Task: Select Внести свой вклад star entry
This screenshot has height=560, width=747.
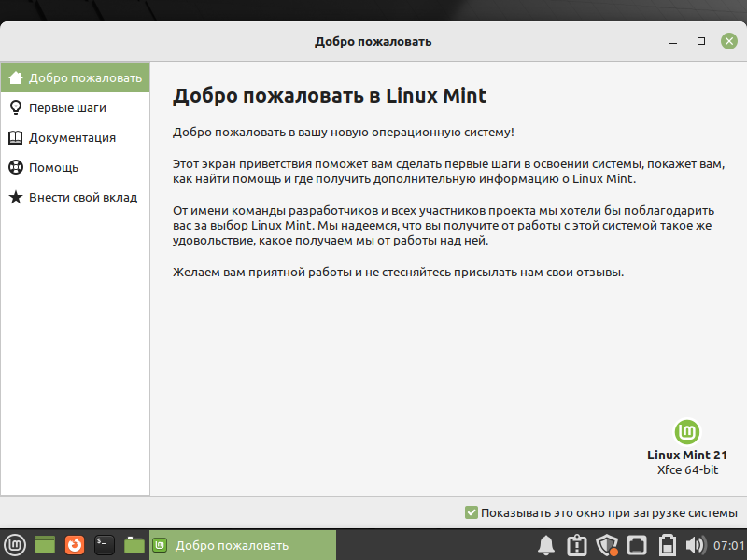Action: pos(75,197)
